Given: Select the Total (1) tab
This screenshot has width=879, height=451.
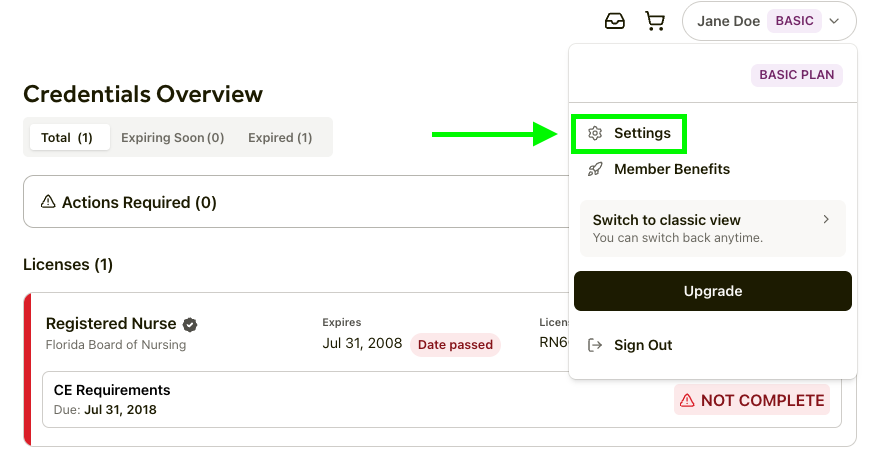Looking at the screenshot, I should point(68,138).
